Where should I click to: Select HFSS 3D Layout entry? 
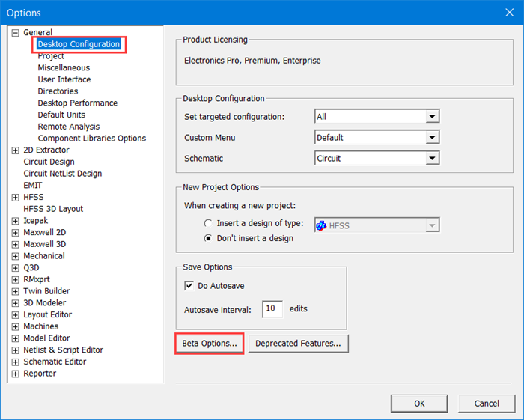click(53, 209)
